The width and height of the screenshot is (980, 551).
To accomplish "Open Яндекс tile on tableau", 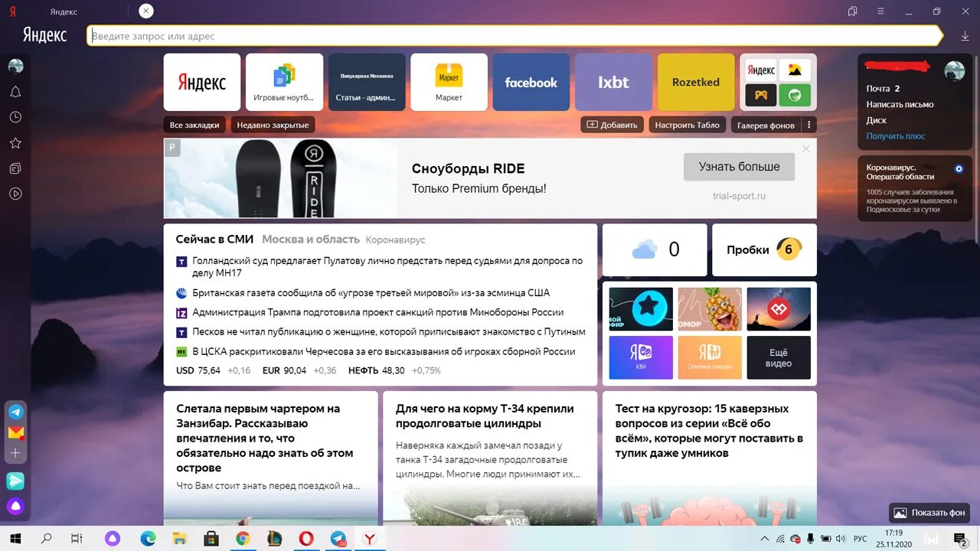I will [202, 82].
